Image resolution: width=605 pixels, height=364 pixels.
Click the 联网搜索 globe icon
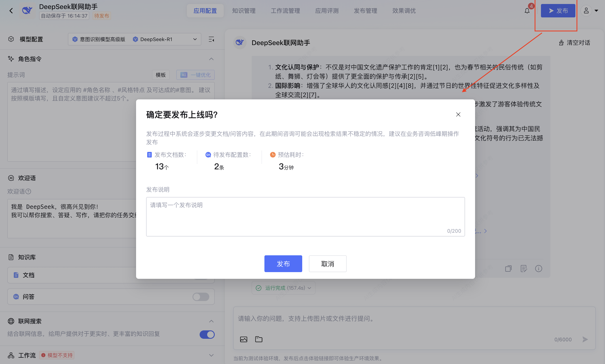[11, 321]
